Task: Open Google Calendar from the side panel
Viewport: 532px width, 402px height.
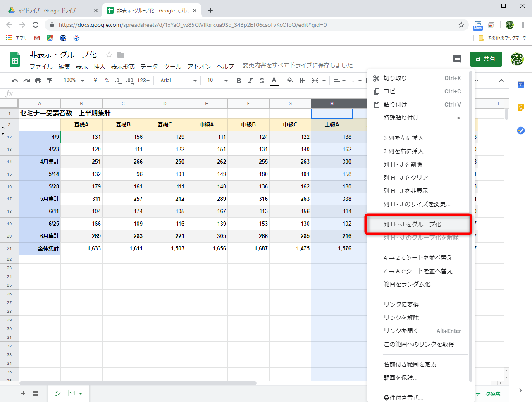Action: click(x=520, y=85)
